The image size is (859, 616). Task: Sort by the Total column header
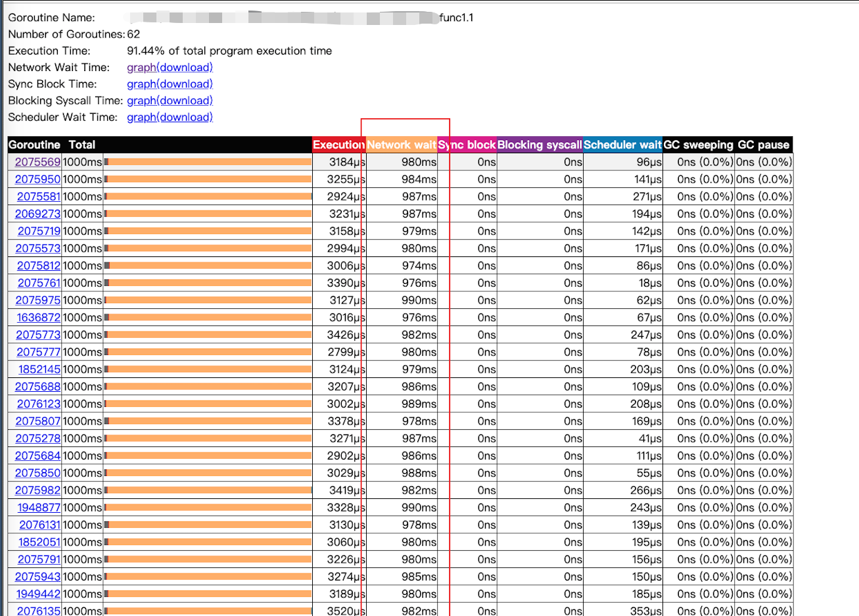click(82, 145)
